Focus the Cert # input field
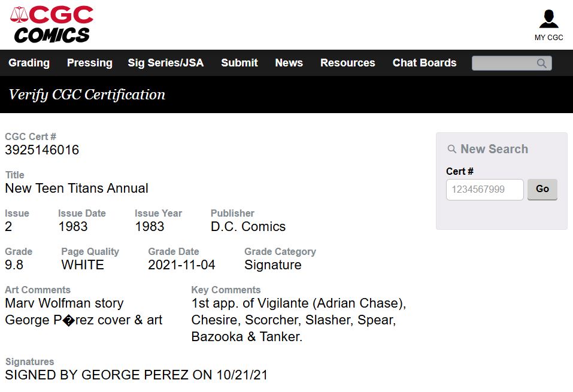This screenshot has height=392, width=573. point(484,189)
